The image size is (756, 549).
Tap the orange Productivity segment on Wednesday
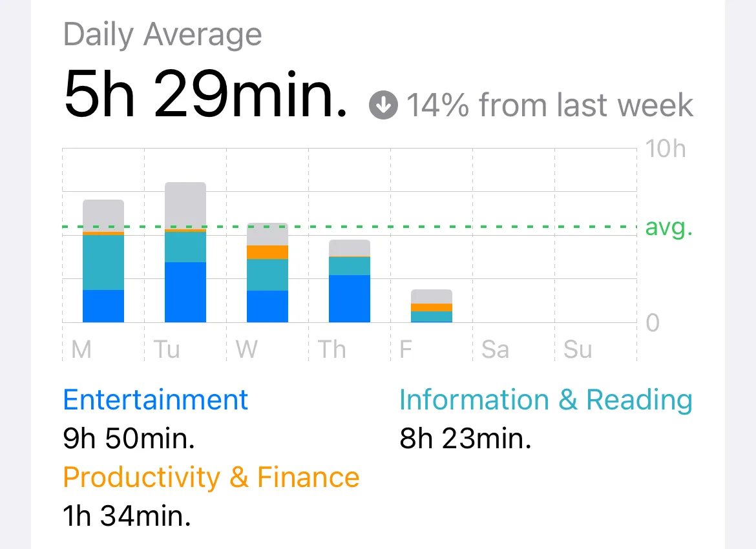pyautogui.click(x=267, y=252)
